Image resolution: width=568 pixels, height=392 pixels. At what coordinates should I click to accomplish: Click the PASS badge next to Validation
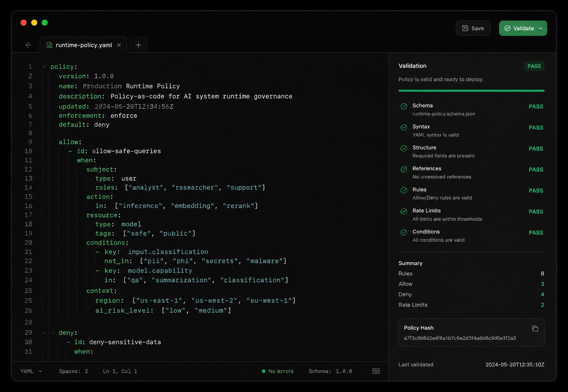[x=534, y=66]
